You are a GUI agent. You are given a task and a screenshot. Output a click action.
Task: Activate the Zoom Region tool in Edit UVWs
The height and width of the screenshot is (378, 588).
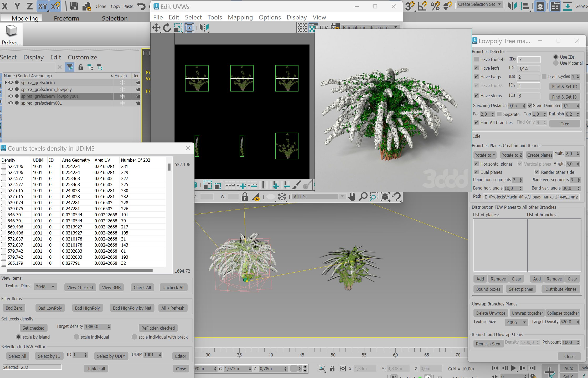pos(374,197)
